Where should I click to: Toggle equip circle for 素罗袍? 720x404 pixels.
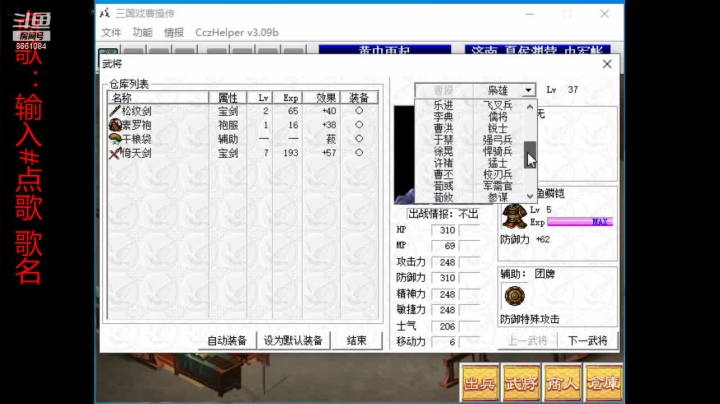point(359,124)
